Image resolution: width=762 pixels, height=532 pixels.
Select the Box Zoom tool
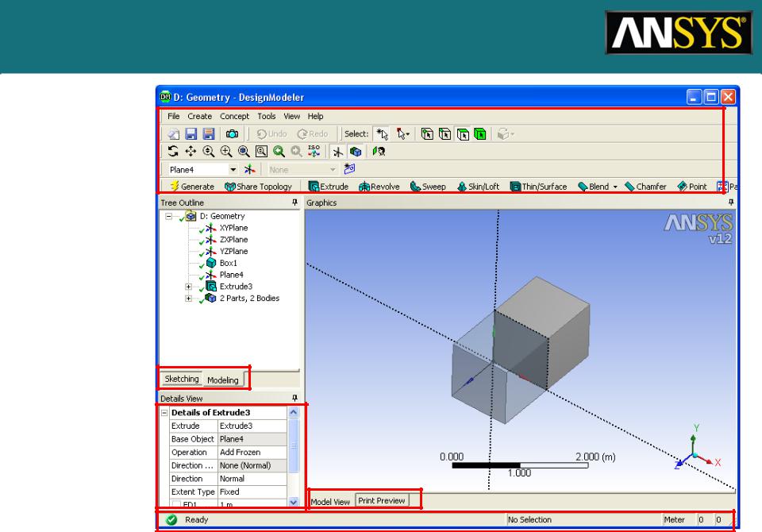point(226,151)
